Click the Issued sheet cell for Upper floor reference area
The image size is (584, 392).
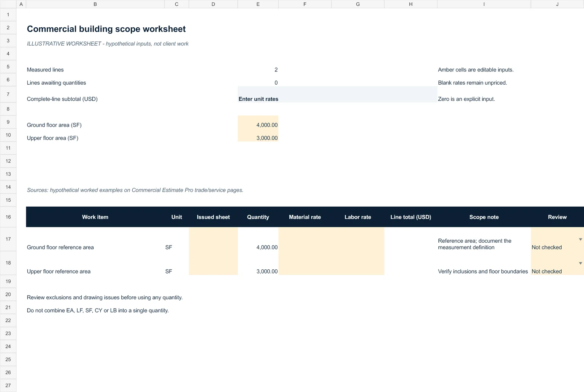click(213, 263)
